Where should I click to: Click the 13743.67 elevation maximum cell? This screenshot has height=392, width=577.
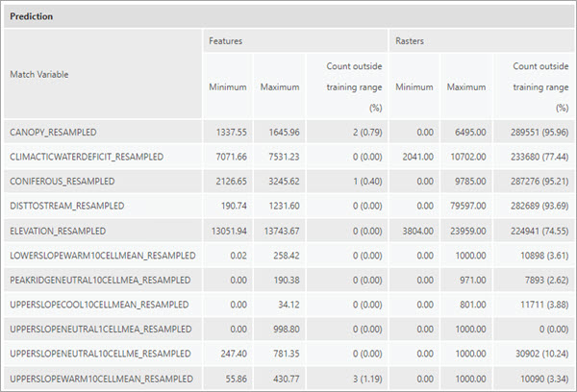click(280, 231)
